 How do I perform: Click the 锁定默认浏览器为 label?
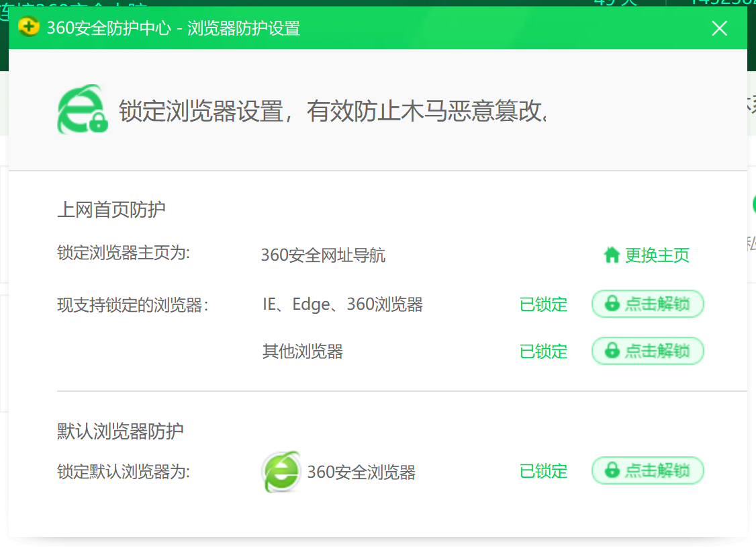click(x=124, y=471)
